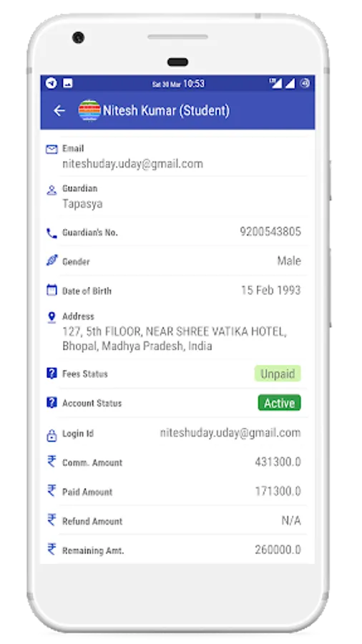362x644 pixels.
Task: Tap the question-mark icon next to Fees Status
Action: pos(52,374)
